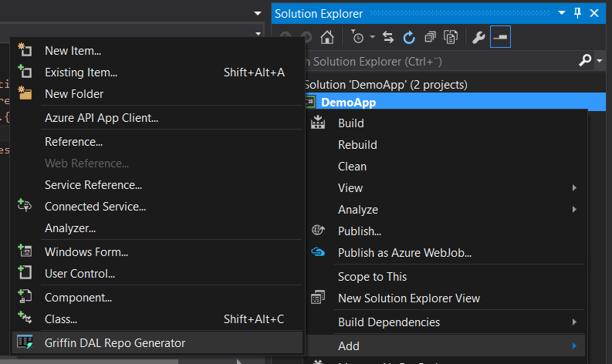Click the Home icon in Solution Explorer toolbar

(x=327, y=37)
